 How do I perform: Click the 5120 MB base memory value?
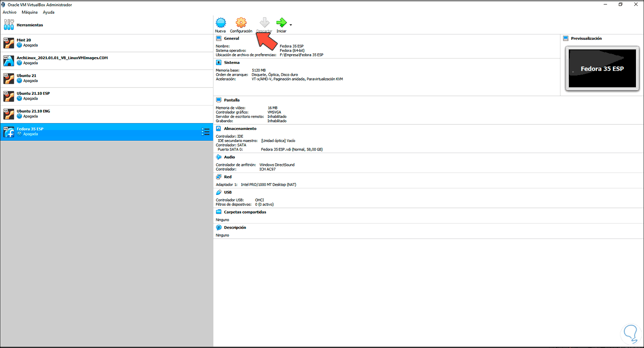pos(259,70)
